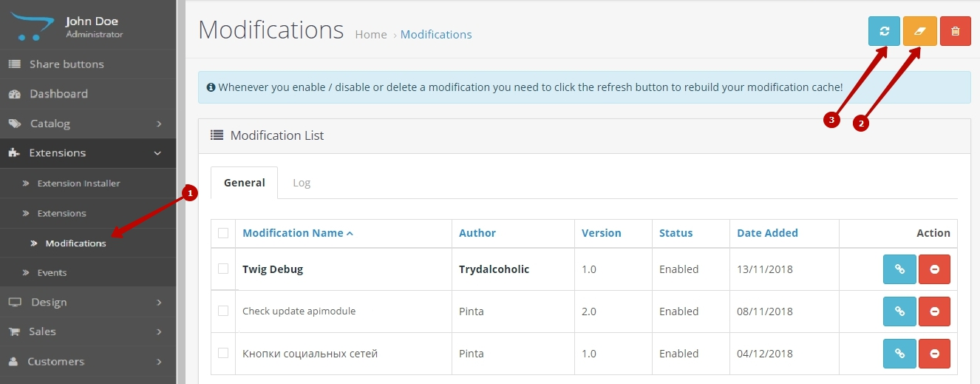Switch to the Log tab
980x384 pixels.
click(x=302, y=183)
